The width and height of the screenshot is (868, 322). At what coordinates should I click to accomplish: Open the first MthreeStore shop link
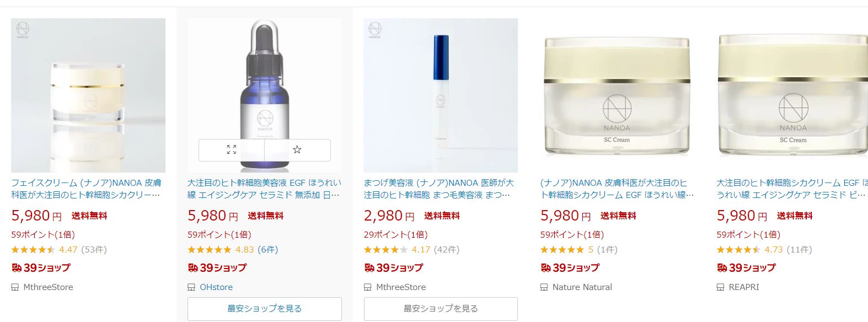tap(48, 287)
